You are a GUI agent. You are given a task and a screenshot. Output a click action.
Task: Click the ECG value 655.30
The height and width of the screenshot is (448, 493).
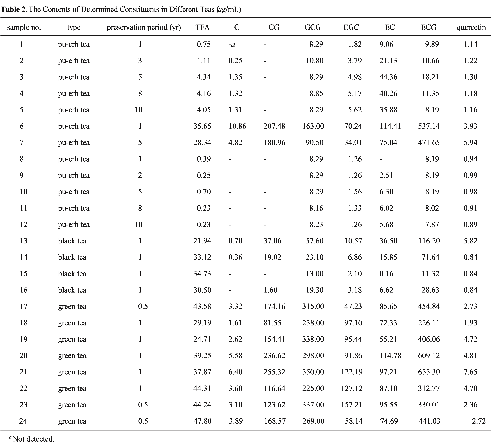pyautogui.click(x=429, y=372)
